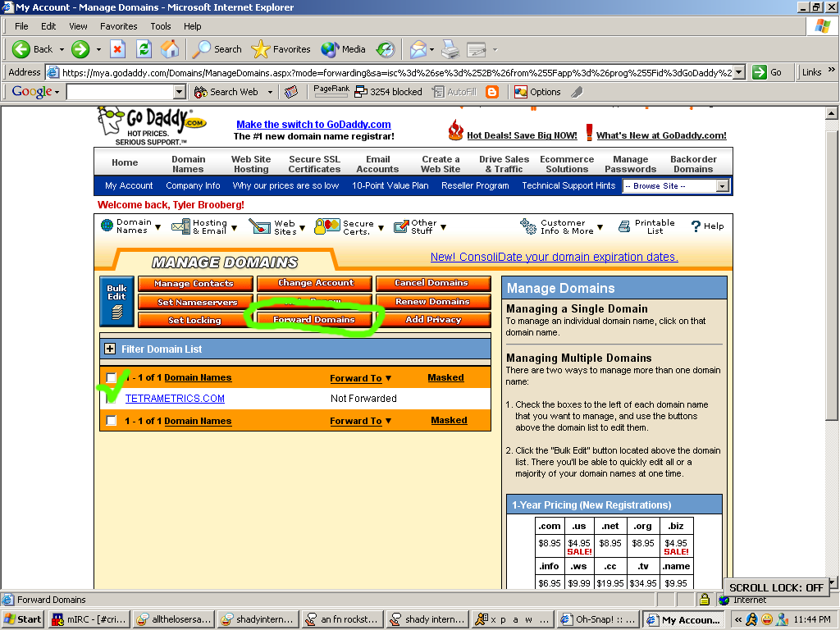Screen dimensions: 840x630
Task: Click the green Forward arrow icon
Action: pos(80,49)
